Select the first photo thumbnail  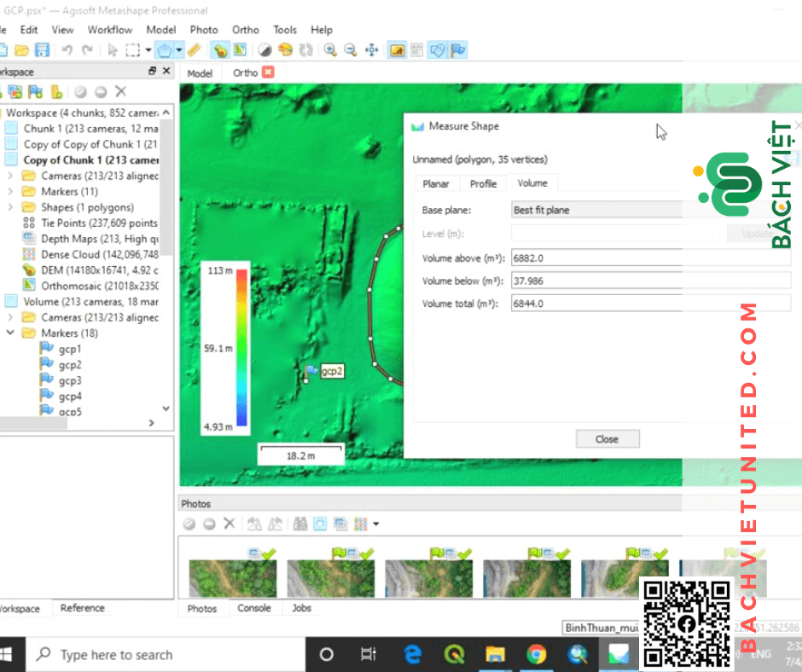[233, 578]
